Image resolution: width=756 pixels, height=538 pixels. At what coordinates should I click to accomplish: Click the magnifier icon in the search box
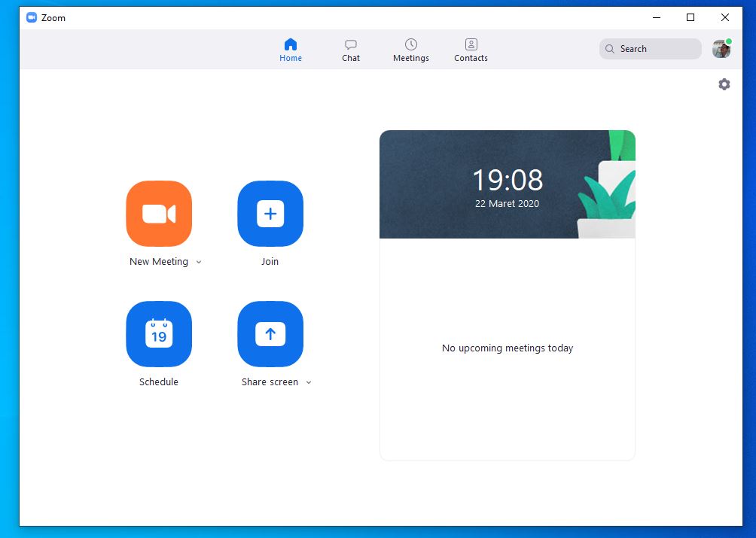coord(610,49)
